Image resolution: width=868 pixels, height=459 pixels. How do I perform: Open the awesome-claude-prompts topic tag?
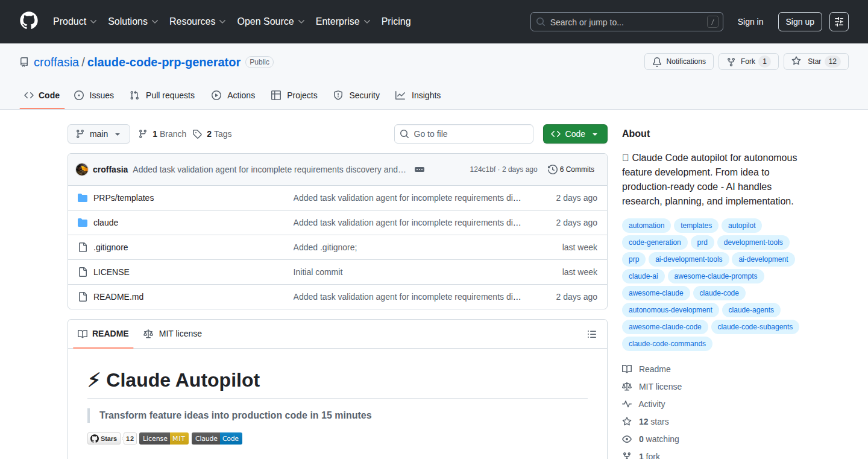[x=716, y=276]
